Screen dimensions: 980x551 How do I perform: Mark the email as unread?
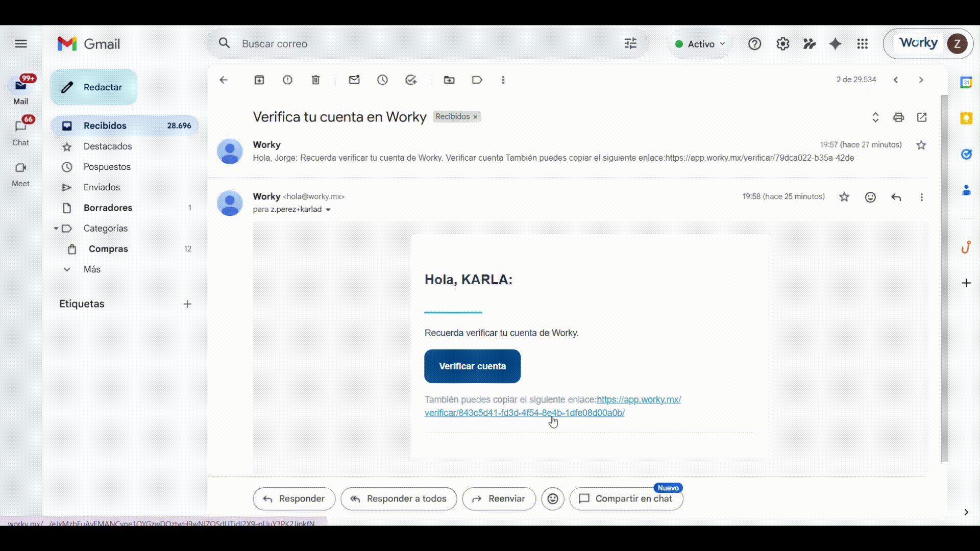(354, 80)
